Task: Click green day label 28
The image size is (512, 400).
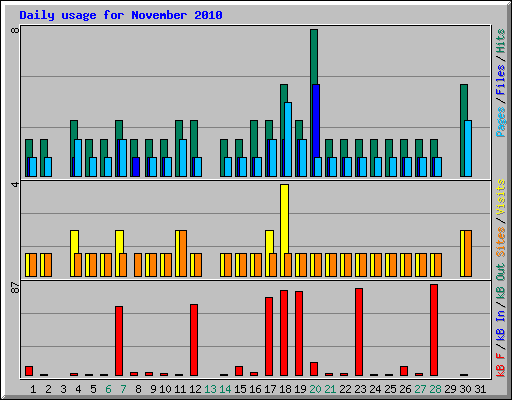Action: click(x=435, y=389)
